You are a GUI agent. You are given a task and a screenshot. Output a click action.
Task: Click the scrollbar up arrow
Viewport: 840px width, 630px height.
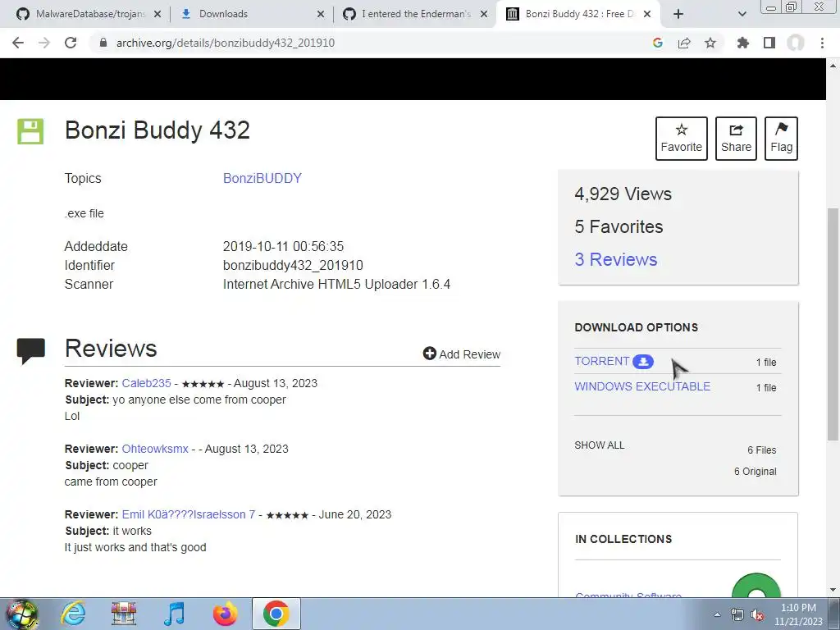[833, 66]
